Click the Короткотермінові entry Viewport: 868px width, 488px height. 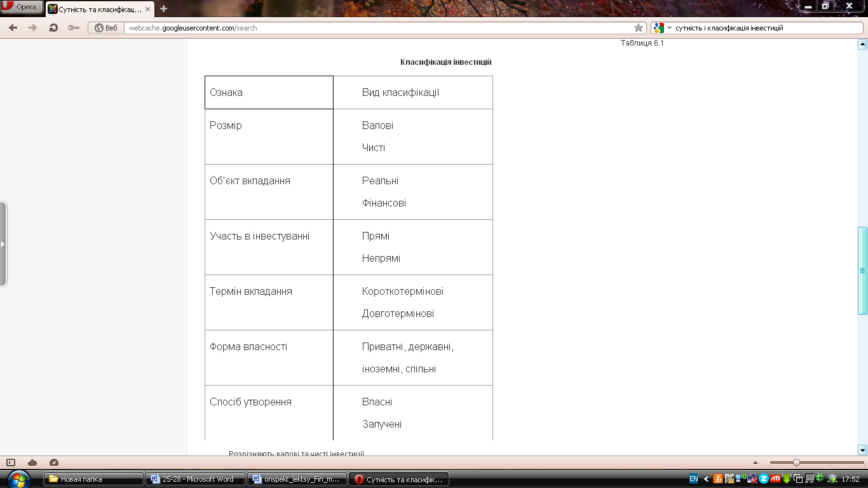pos(403,292)
